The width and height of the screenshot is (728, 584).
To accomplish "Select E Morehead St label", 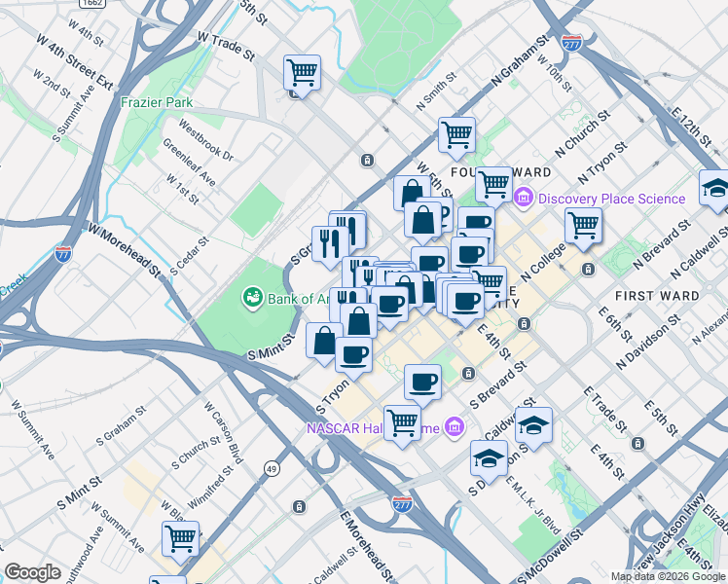I will 367,545.
